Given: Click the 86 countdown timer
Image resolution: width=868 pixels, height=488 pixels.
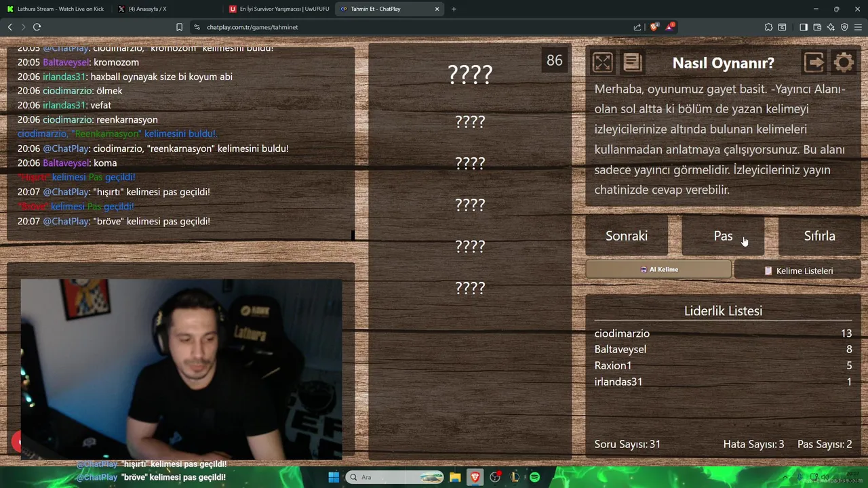Looking at the screenshot, I should click(x=555, y=60).
